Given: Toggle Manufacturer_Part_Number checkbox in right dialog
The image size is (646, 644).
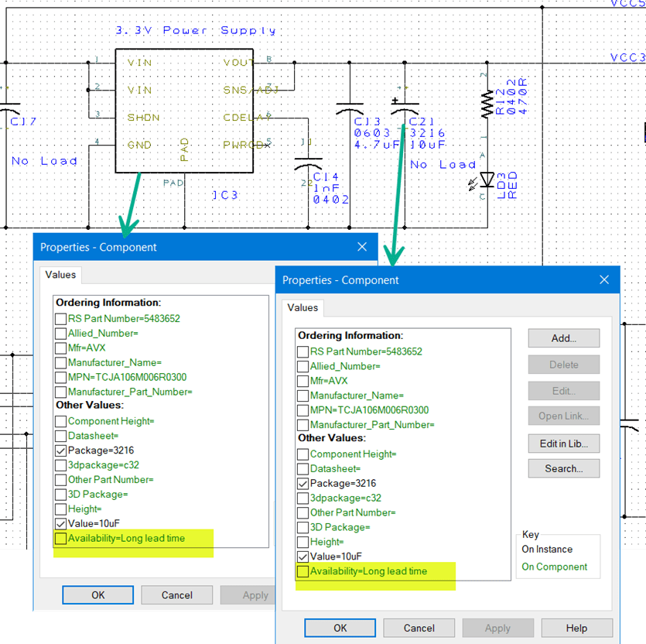Looking at the screenshot, I should [x=302, y=425].
